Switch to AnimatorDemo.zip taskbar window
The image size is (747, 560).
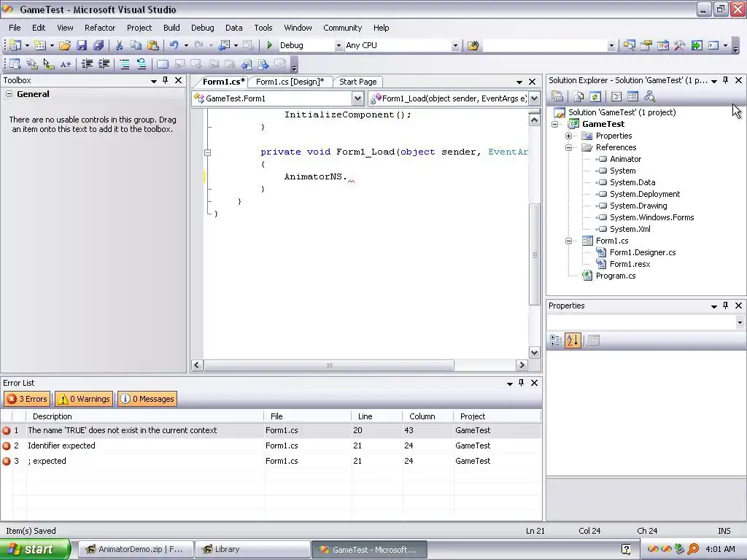(136, 550)
